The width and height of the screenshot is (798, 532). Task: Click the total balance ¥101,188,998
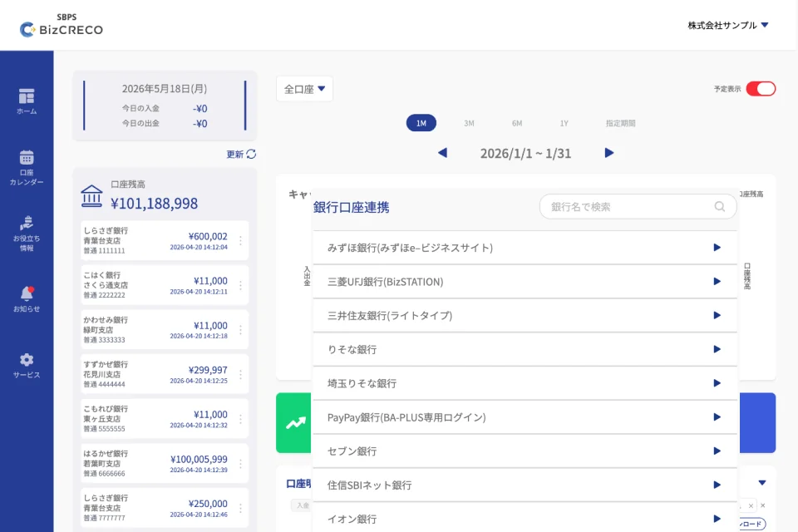(155, 204)
